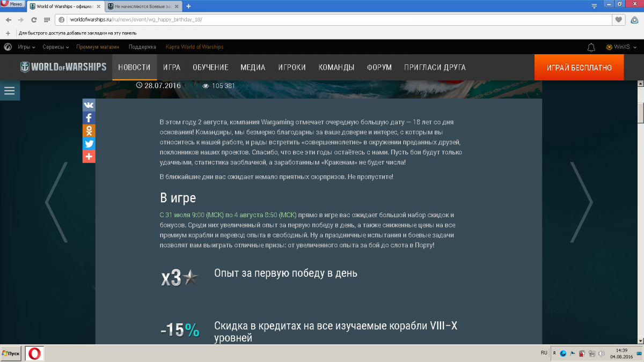The height and width of the screenshot is (362, 644).
Task: Click 'Опыт за первую победу в день'
Action: click(x=286, y=274)
